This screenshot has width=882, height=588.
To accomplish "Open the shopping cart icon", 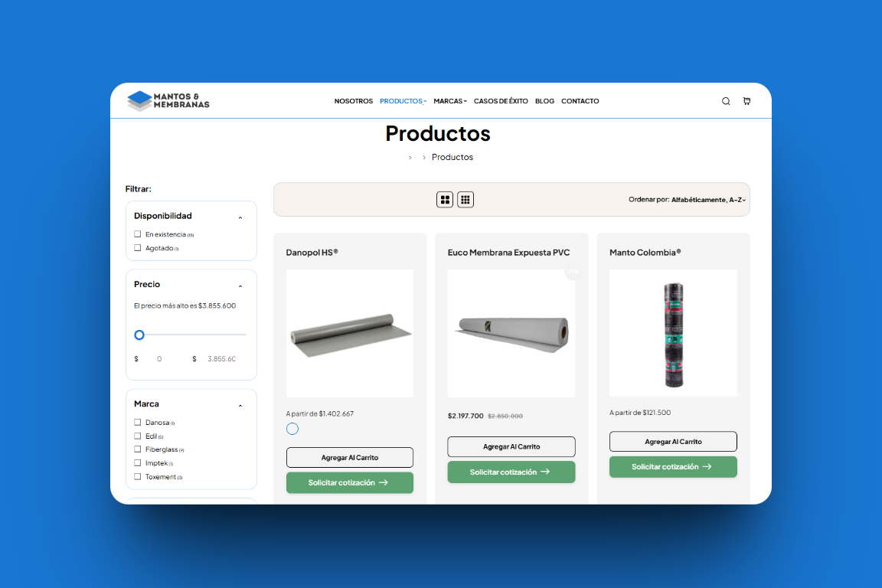I will (x=746, y=101).
